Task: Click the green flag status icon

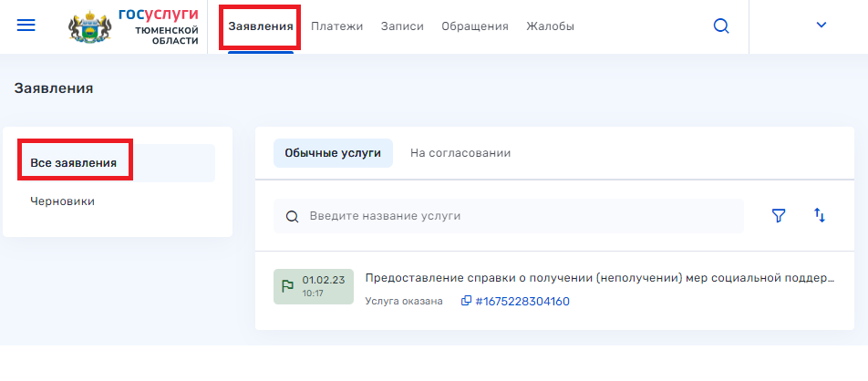Action: (x=287, y=286)
